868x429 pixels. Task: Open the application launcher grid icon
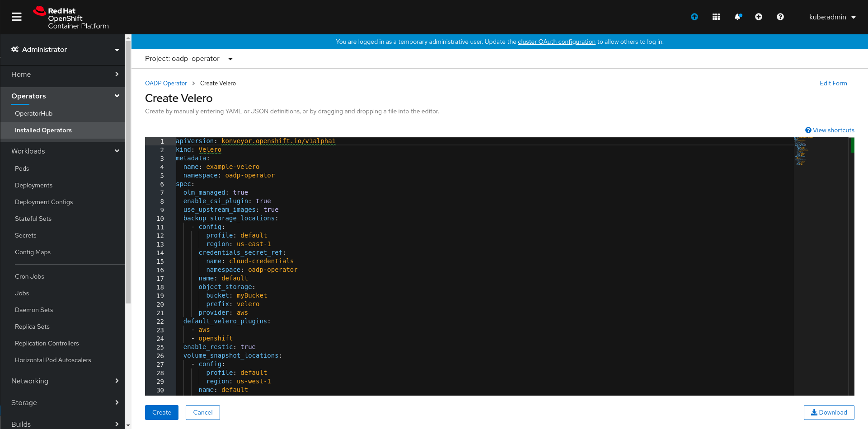click(x=716, y=17)
